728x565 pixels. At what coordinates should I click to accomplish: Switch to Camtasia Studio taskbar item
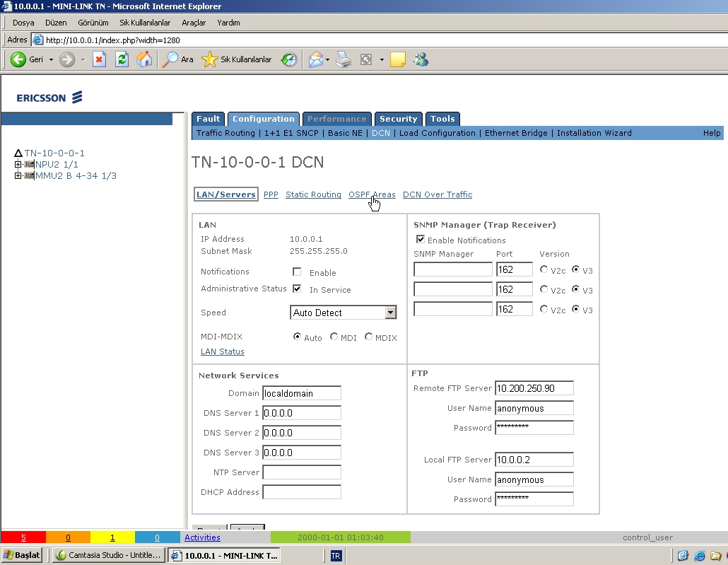(107, 555)
